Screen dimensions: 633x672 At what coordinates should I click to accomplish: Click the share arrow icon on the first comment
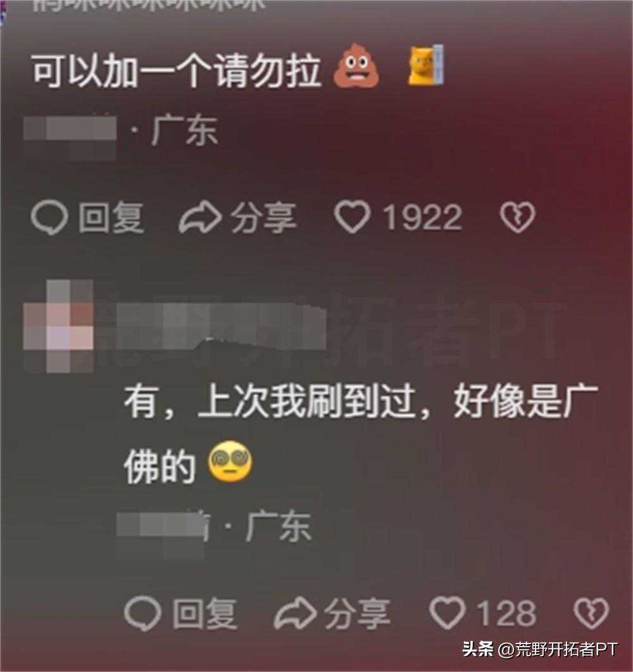[200, 217]
